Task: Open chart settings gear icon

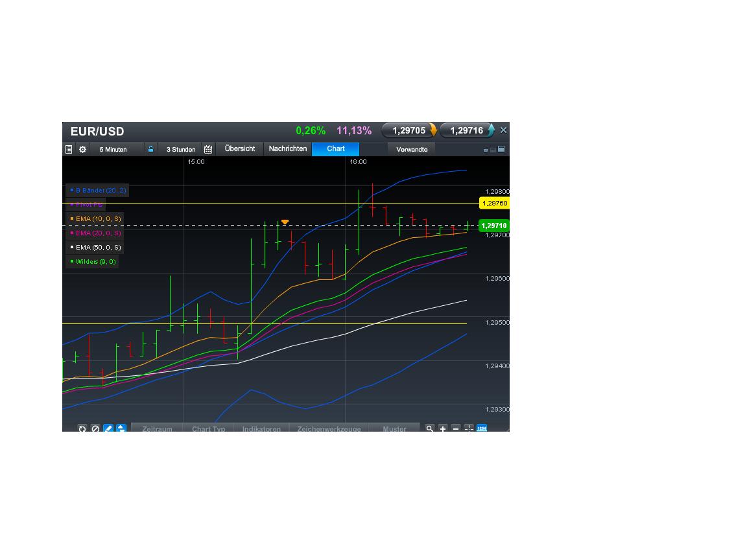Action: (83, 150)
